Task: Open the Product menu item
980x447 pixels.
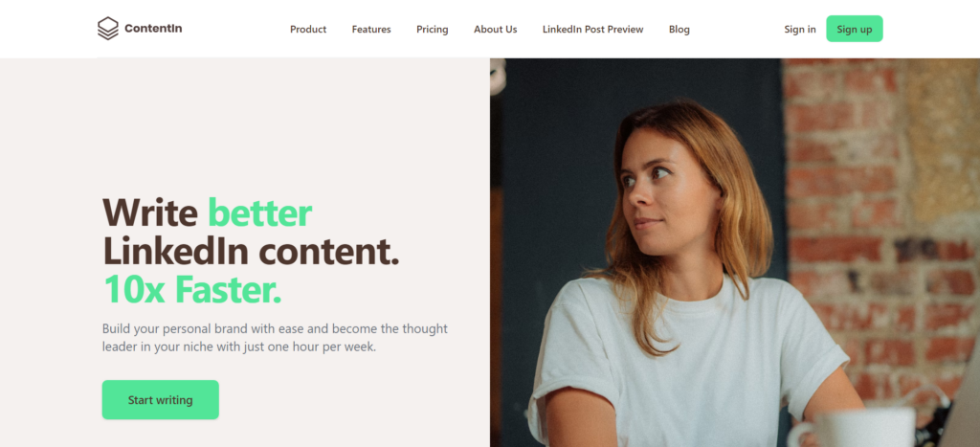Action: click(x=308, y=30)
